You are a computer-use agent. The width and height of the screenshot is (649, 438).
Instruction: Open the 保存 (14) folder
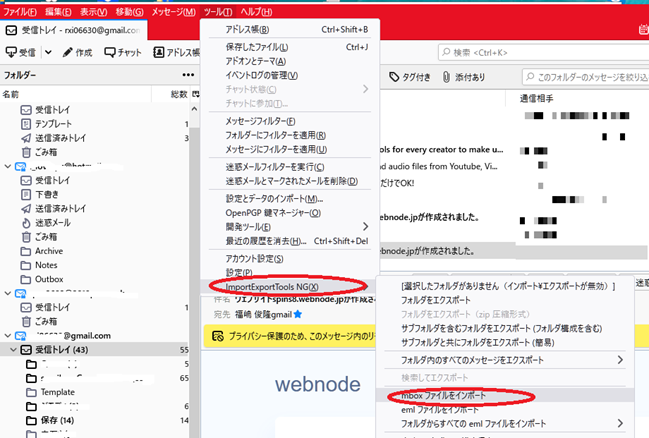[57, 420]
